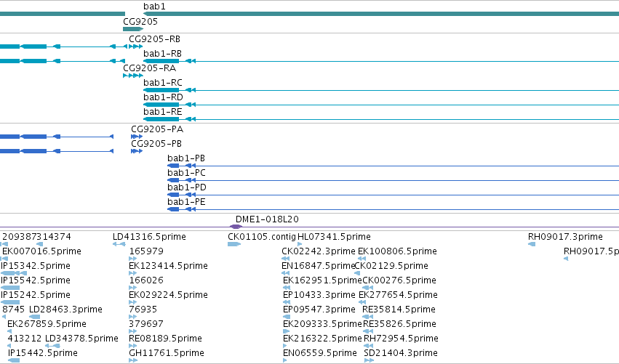Viewport: 619px width, 364px height.
Task: Open the EN16847.5prime EST label
Action: [x=318, y=266]
